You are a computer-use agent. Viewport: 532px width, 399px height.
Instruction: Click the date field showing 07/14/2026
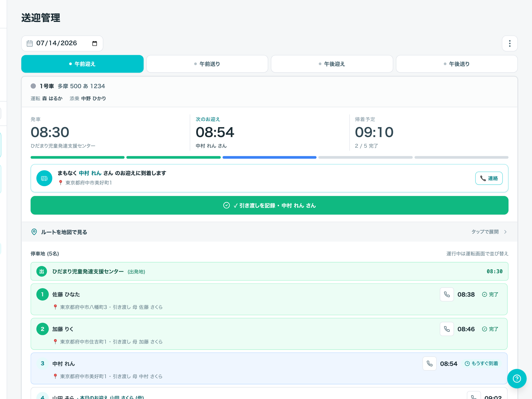(x=62, y=44)
